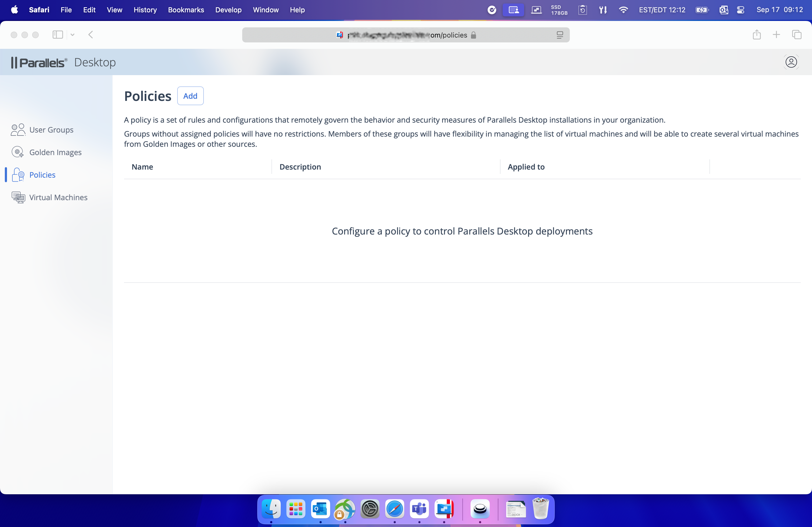The width and height of the screenshot is (812, 527).
Task: Click the Name column header
Action: 142,167
